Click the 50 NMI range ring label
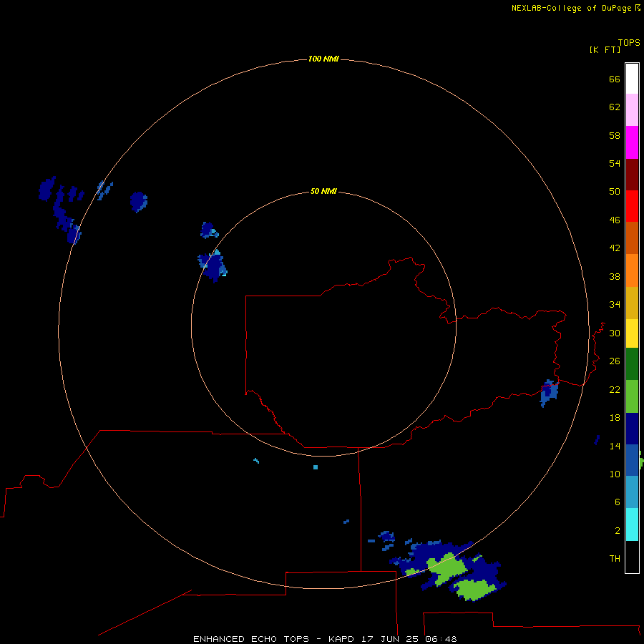 point(323,191)
